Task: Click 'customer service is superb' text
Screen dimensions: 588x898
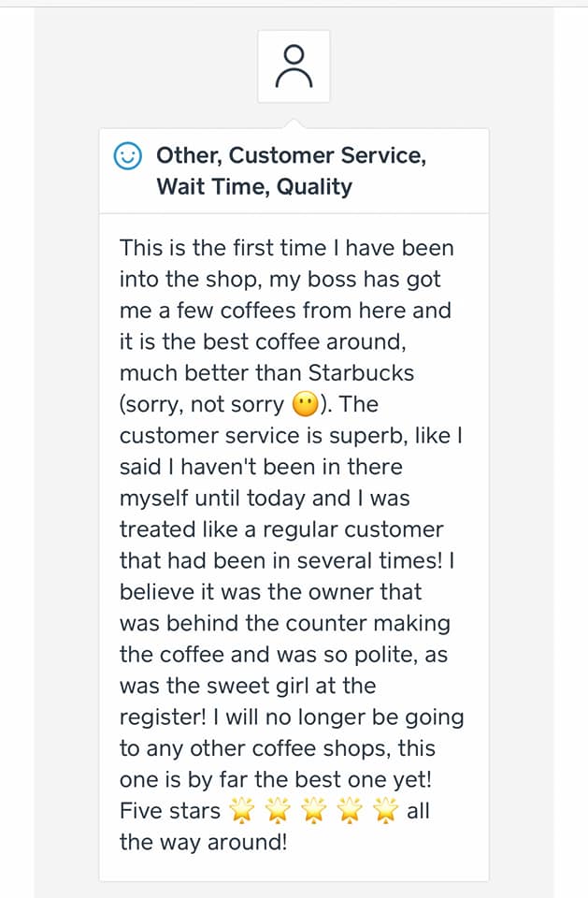Action: pyautogui.click(x=256, y=437)
